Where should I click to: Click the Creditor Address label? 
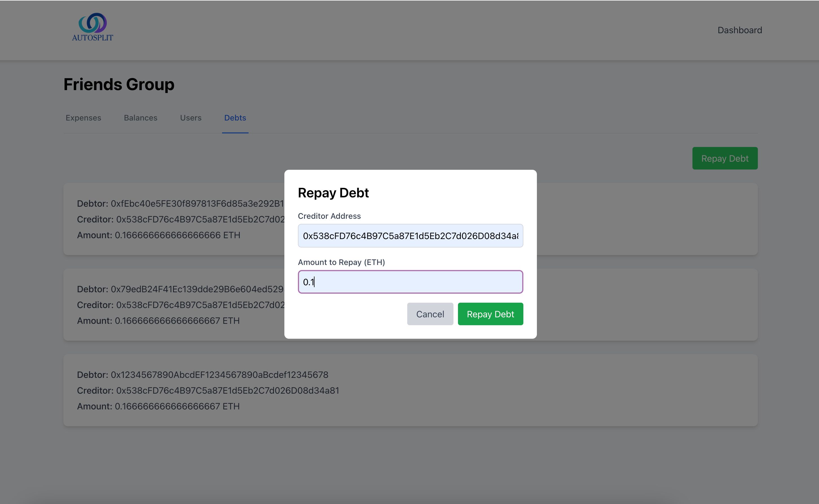pos(329,216)
